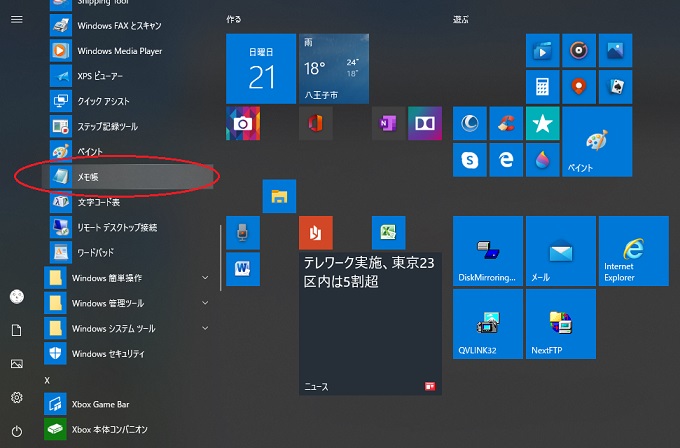680x448 pixels.
Task: Open the ニュース tile about テレワーク
Action: (370, 324)
